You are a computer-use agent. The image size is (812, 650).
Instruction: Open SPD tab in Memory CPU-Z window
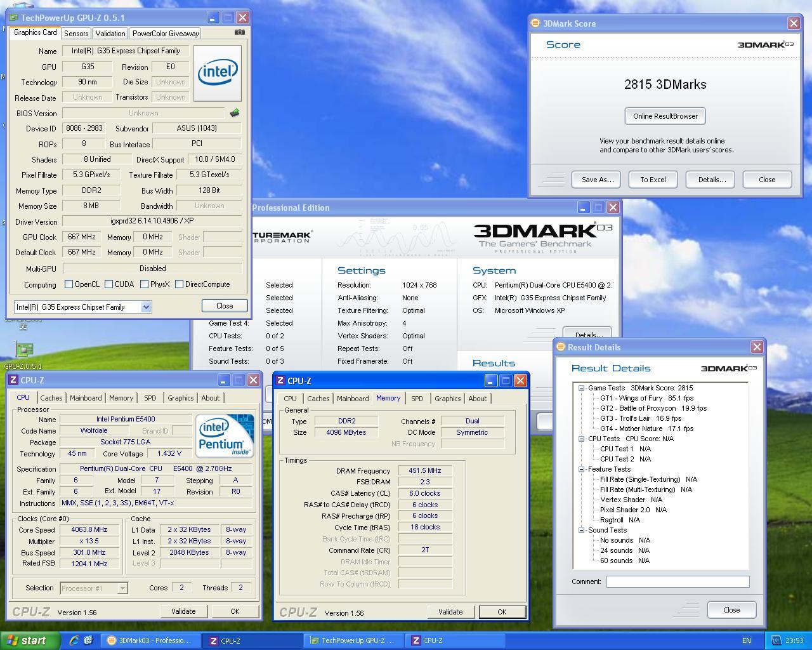417,399
